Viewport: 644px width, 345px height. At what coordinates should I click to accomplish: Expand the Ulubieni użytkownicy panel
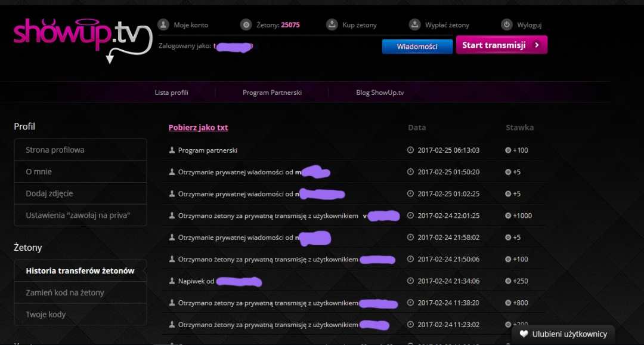569,334
